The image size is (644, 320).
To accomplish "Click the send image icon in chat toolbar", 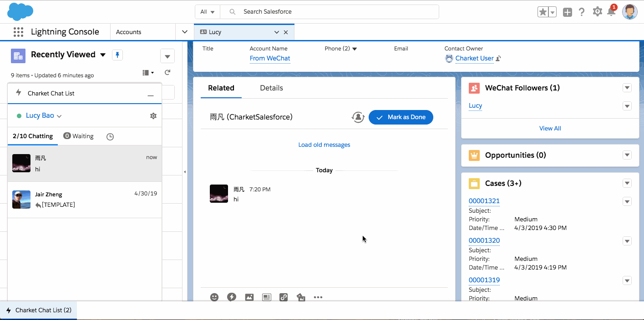I will 249,297.
